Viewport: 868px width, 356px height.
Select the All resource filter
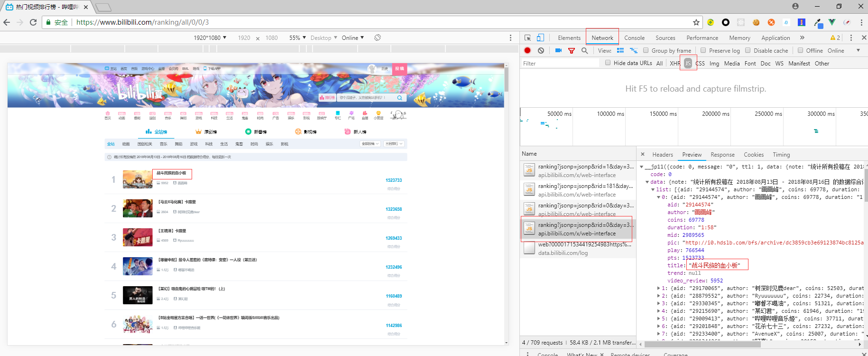coord(659,63)
